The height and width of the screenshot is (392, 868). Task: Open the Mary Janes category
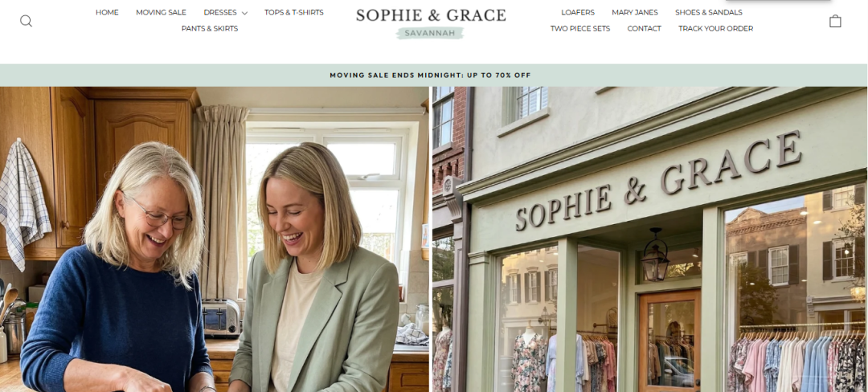(635, 12)
